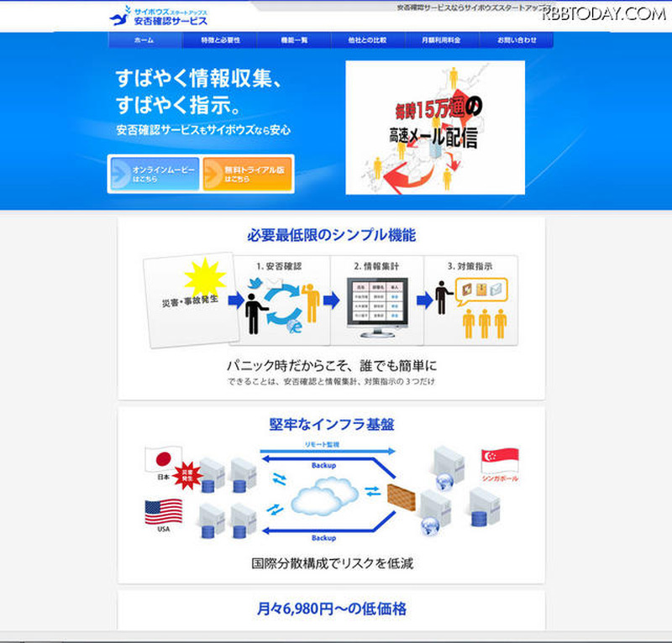Select the 機能一覧 navigation tab
This screenshot has height=643, width=672.
pos(294,40)
